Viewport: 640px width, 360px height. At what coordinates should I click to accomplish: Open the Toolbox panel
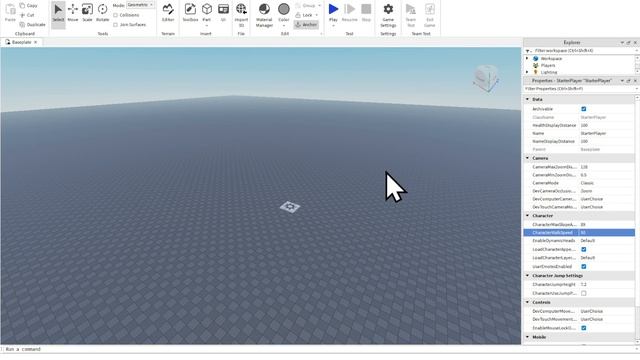pos(190,12)
